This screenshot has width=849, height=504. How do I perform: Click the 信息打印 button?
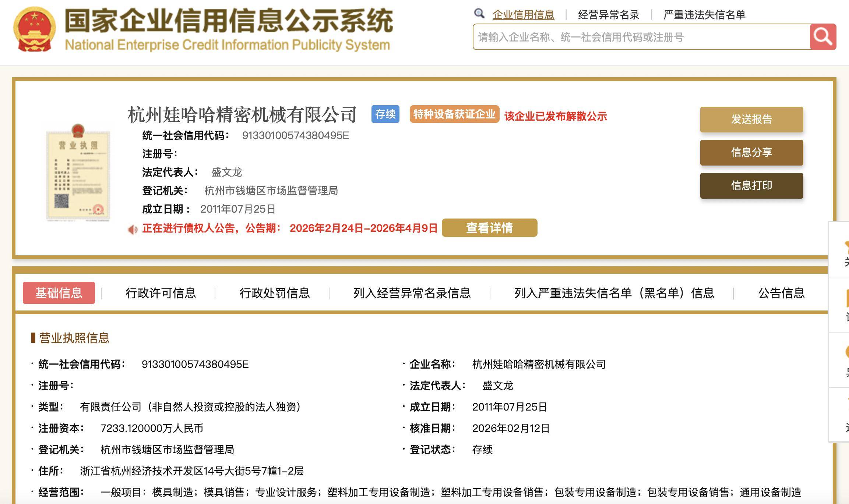(751, 185)
